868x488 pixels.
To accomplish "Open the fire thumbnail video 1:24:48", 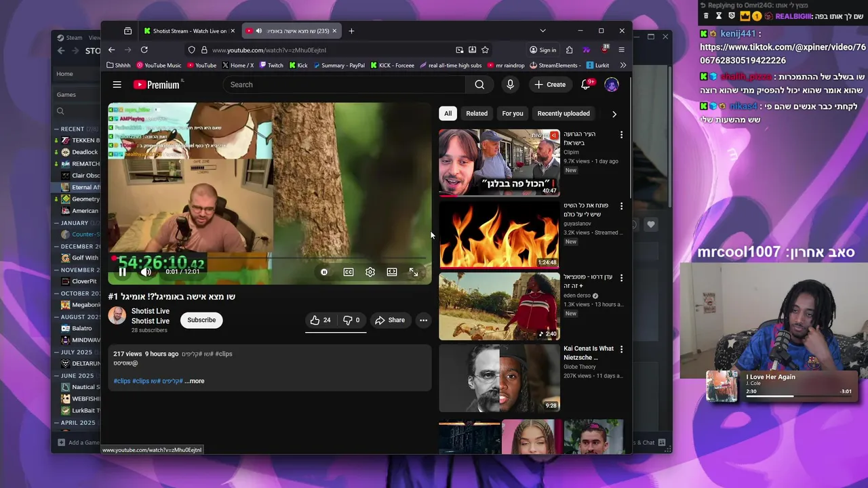I will click(x=499, y=235).
